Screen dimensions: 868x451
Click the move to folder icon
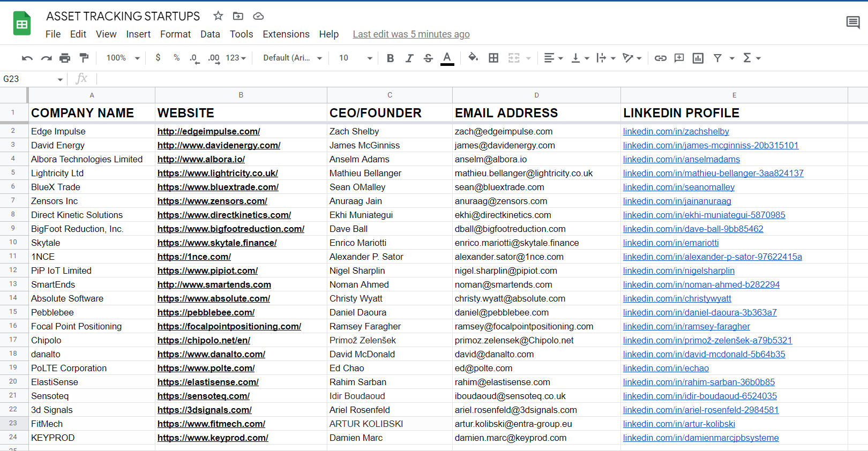point(238,16)
